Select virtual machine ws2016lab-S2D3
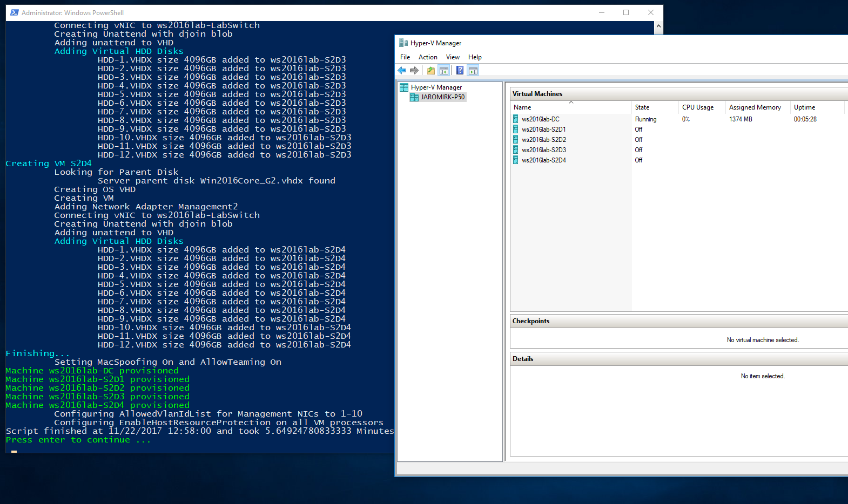The height and width of the screenshot is (504, 848). [544, 150]
